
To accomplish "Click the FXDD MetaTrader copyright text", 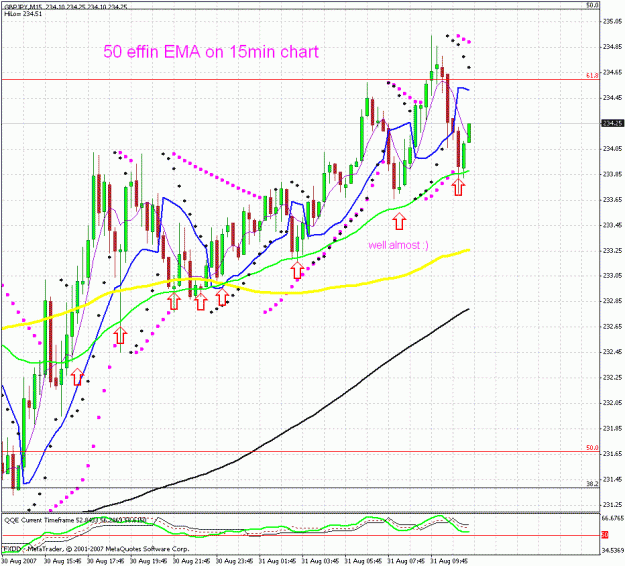I will [x=96, y=549].
